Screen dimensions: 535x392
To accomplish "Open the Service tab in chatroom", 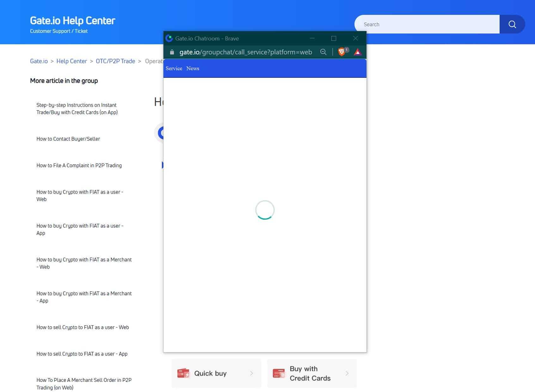I will (x=174, y=68).
